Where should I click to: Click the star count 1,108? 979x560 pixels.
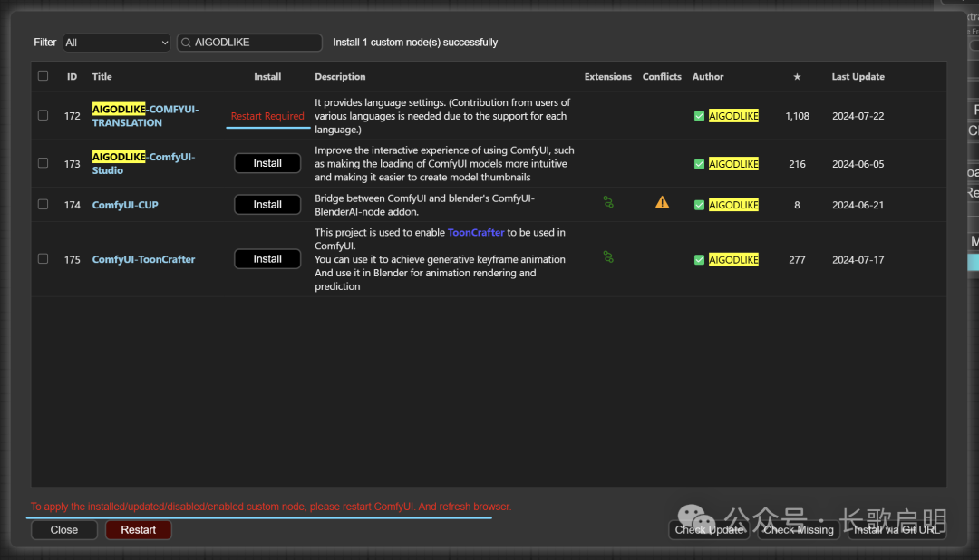click(x=798, y=116)
